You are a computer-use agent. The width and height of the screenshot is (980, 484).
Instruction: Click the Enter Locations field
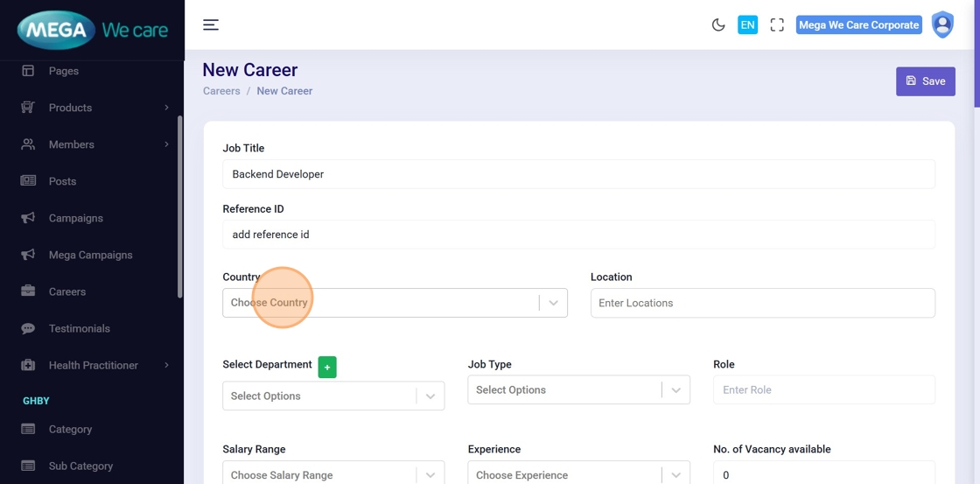pos(762,303)
